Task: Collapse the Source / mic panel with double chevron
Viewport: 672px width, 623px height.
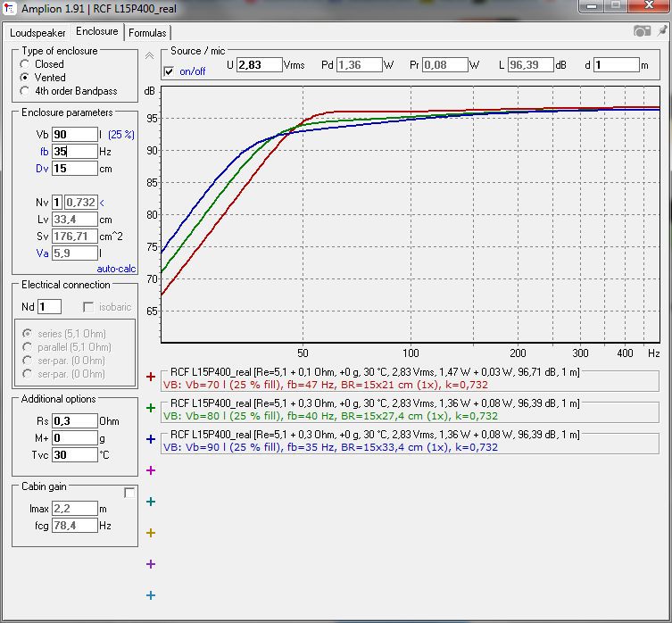Action: [149, 55]
